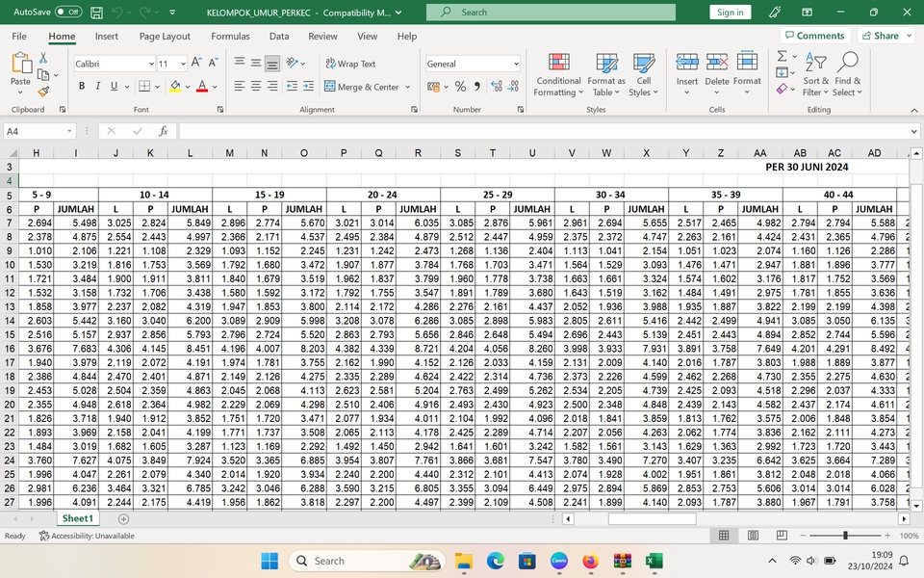
Task: Toggle the AutoSave switch
Action: [68, 12]
